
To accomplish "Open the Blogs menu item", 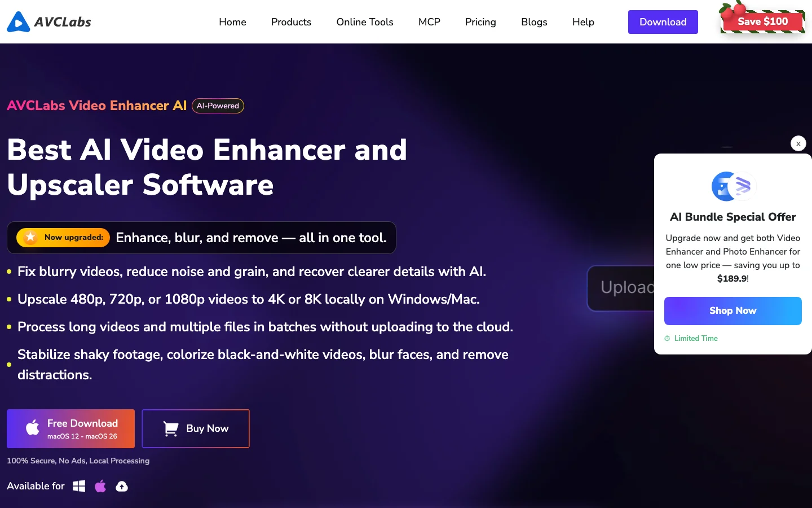I will click(534, 22).
